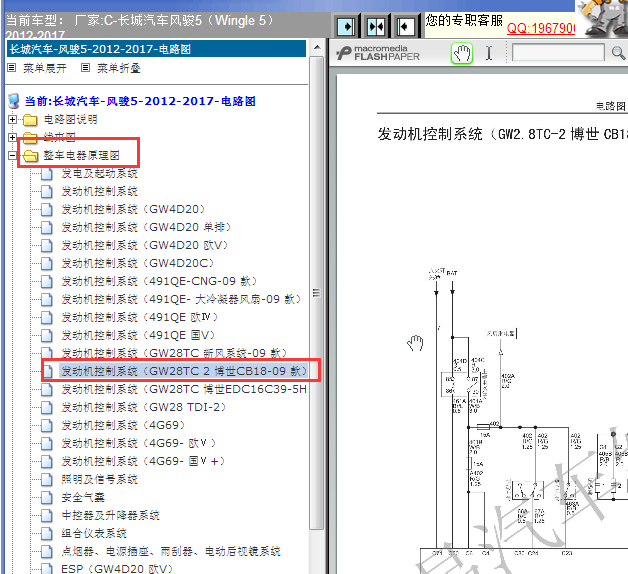Click the FlashPaper search magnifier icon
The height and width of the screenshot is (574, 628).
click(x=618, y=53)
